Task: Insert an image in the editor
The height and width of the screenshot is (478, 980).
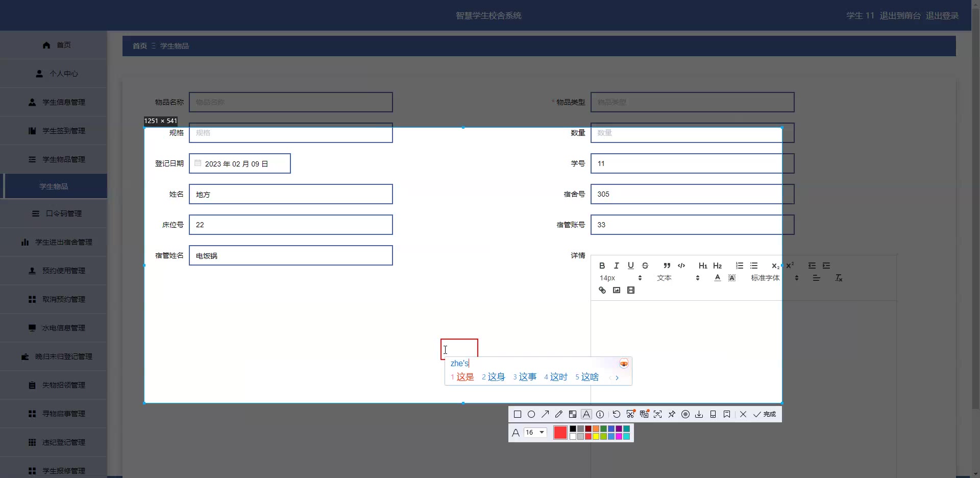Action: (617, 290)
